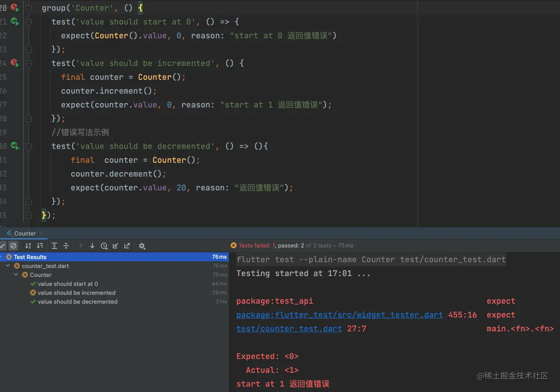Screen dimensions: 560x392
Task: Click the 44 ms duration value
Action: tap(219, 284)
